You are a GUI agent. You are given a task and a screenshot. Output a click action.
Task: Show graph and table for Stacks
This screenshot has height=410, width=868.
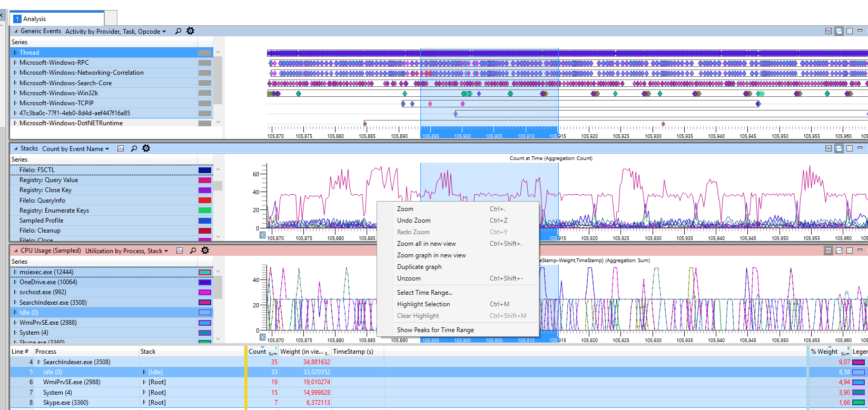(x=828, y=148)
